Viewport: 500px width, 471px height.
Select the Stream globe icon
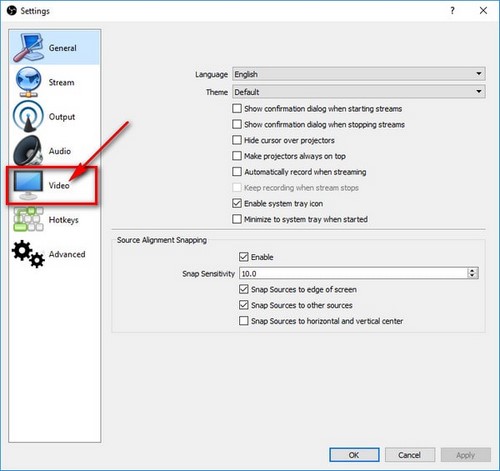point(28,82)
